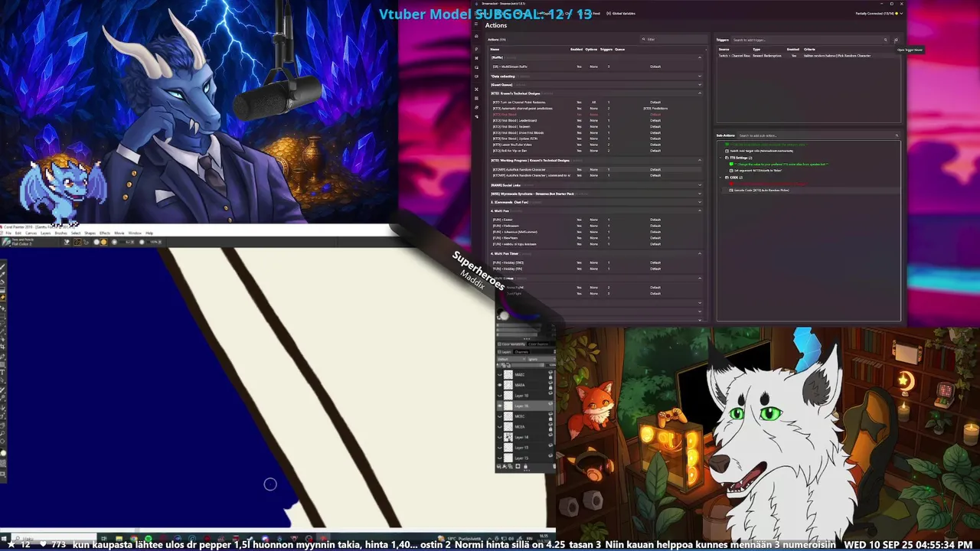This screenshot has height=551, width=980.
Task: Click the magnifier icon in Sub-Actions search
Action: point(897,135)
